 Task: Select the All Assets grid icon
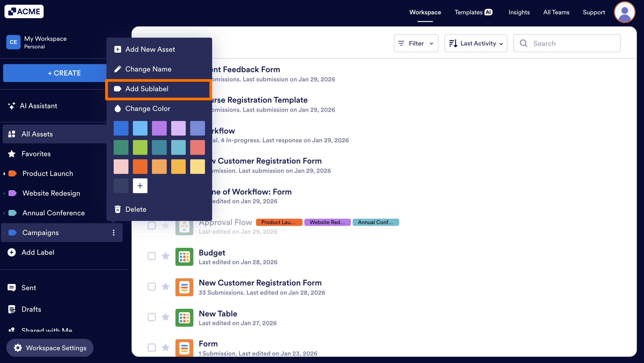coord(11,134)
